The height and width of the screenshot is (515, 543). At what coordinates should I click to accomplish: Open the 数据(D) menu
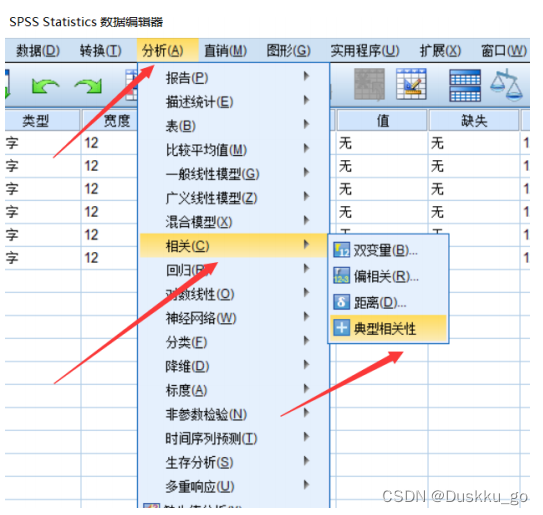click(x=38, y=51)
